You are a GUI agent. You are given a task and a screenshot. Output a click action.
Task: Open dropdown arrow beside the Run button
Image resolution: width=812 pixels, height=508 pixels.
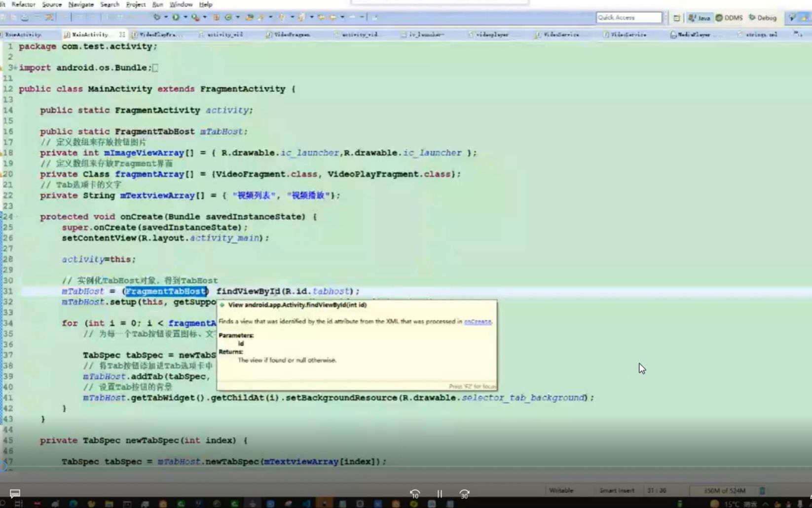pyautogui.click(x=185, y=17)
